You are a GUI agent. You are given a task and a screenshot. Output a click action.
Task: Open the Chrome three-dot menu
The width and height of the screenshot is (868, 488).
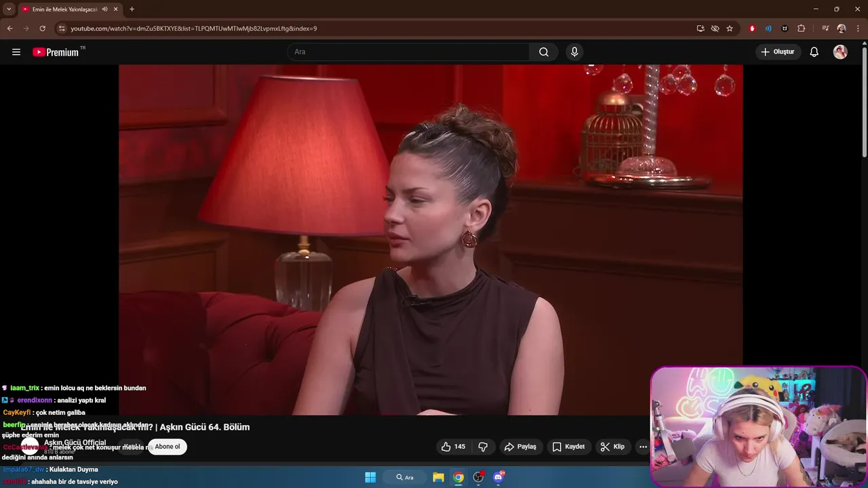tap(857, 28)
